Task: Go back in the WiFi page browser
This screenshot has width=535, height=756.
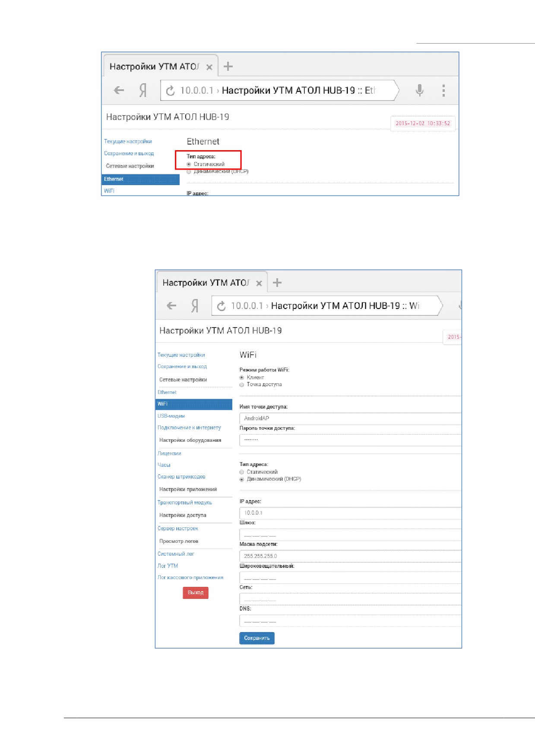Action: coord(171,306)
